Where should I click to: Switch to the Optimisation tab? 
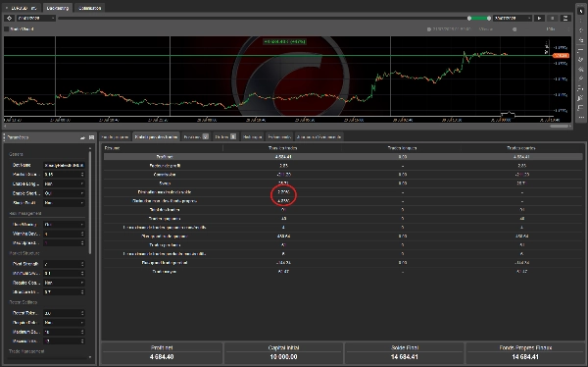click(89, 8)
